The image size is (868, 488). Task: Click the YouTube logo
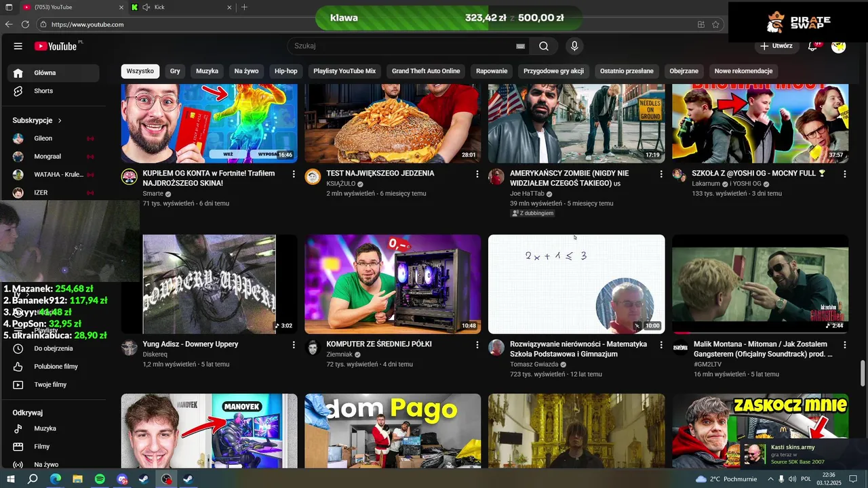click(56, 46)
